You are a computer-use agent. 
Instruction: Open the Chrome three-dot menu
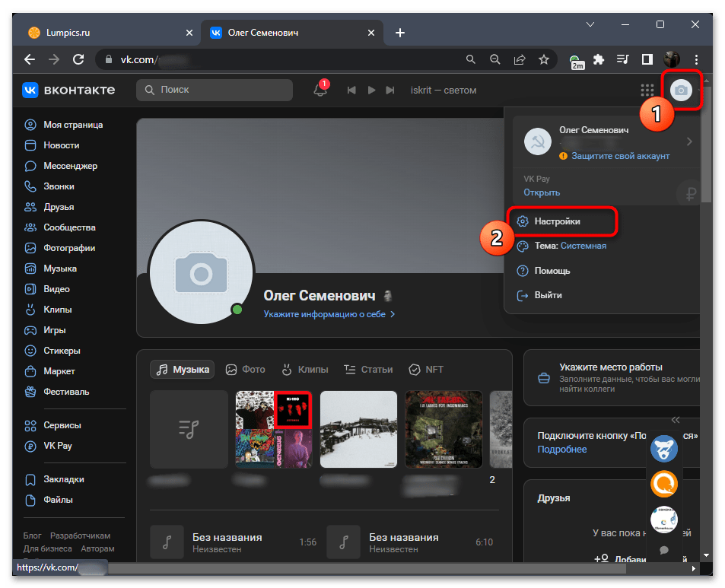(696, 59)
